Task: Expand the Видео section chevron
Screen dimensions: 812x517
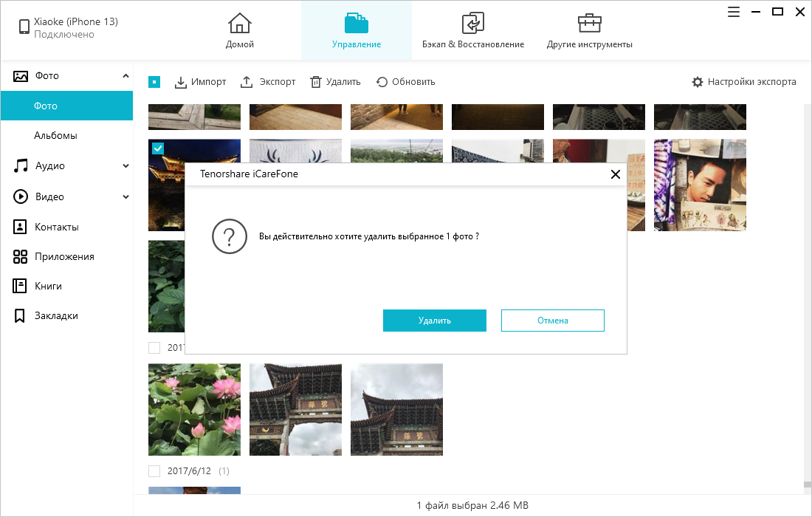Action: pyautogui.click(x=125, y=197)
